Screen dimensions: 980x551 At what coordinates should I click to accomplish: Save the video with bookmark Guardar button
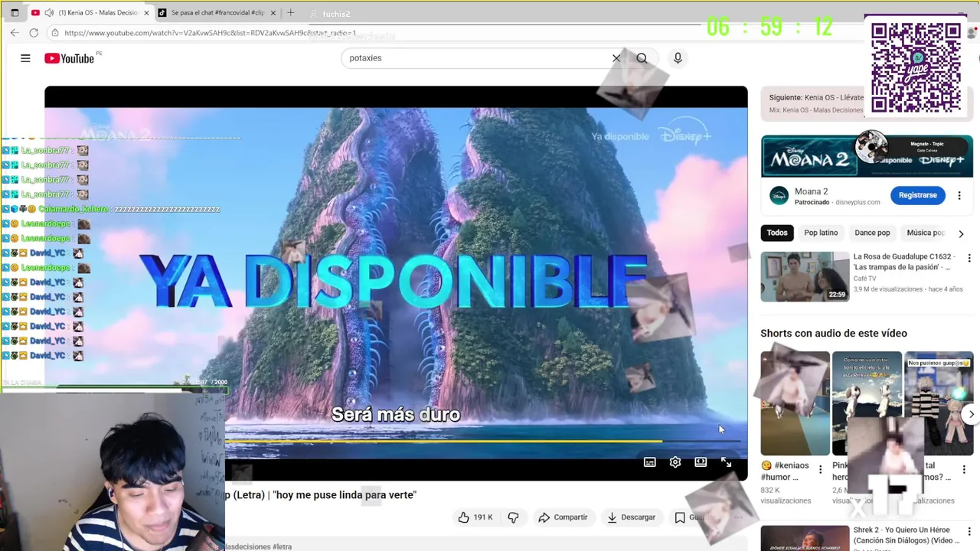tap(689, 517)
